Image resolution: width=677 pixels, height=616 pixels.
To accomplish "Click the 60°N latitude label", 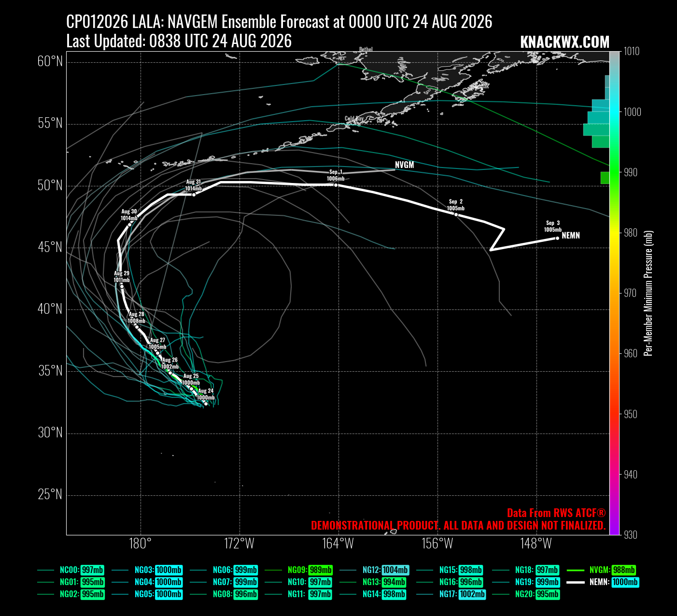I will point(50,62).
